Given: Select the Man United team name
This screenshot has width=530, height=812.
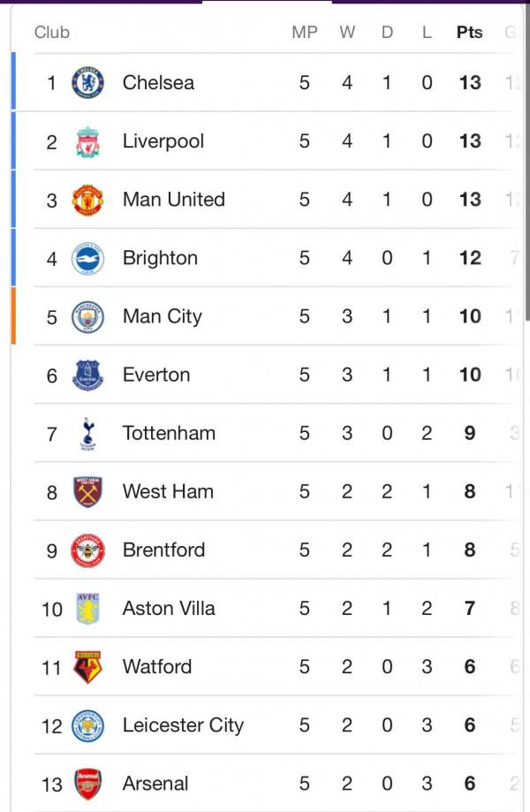Looking at the screenshot, I should 173,200.
